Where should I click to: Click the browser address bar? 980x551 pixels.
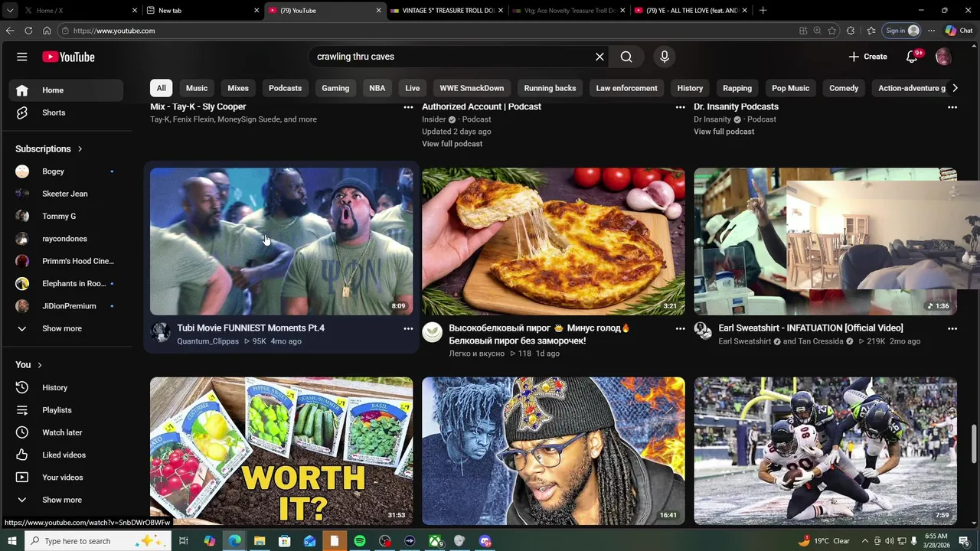(429, 31)
